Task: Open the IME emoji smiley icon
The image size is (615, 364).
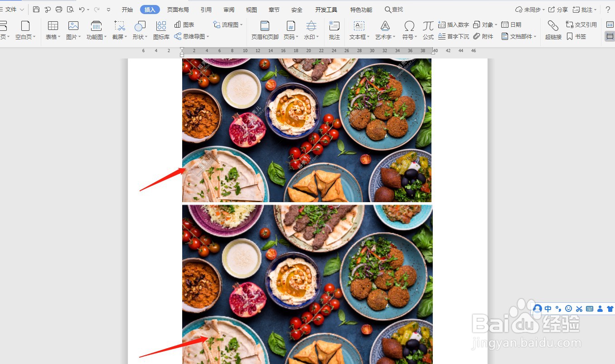Action: tap(569, 309)
